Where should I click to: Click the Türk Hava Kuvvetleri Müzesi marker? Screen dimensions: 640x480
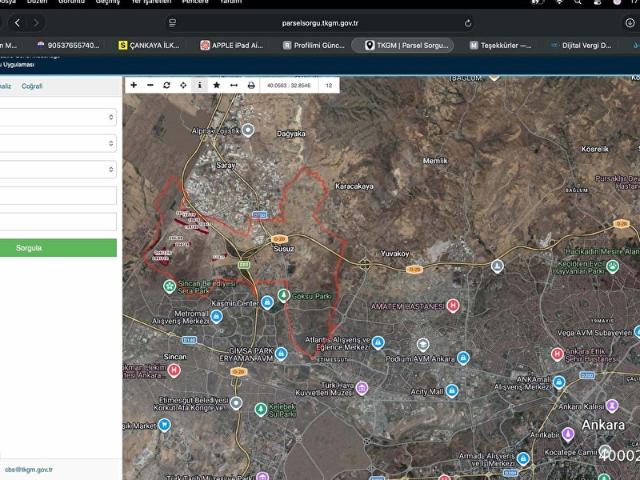(362, 388)
